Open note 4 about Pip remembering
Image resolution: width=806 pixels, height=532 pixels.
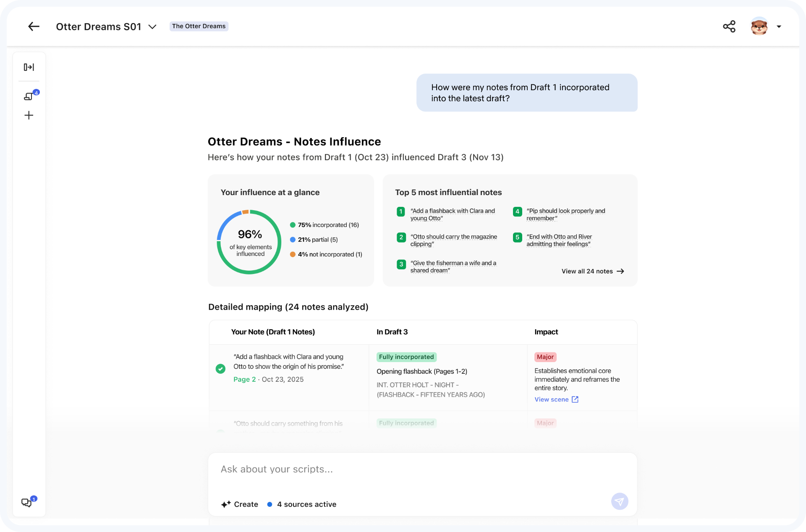pyautogui.click(x=565, y=214)
